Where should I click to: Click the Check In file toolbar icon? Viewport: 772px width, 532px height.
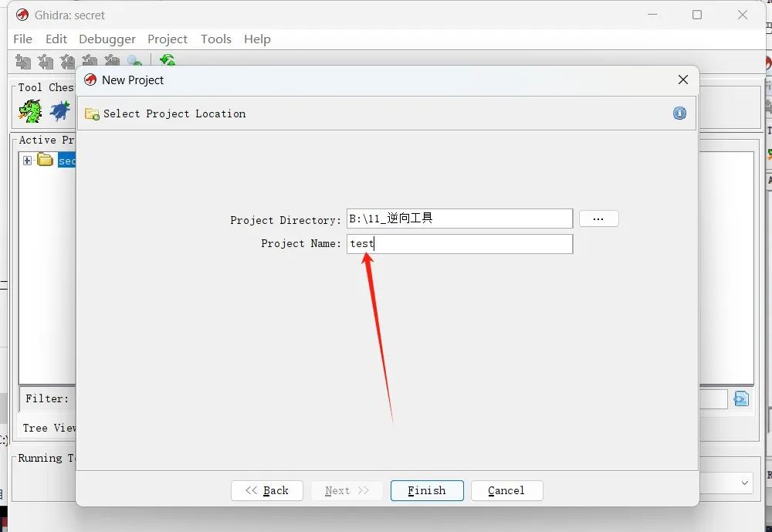[90, 62]
